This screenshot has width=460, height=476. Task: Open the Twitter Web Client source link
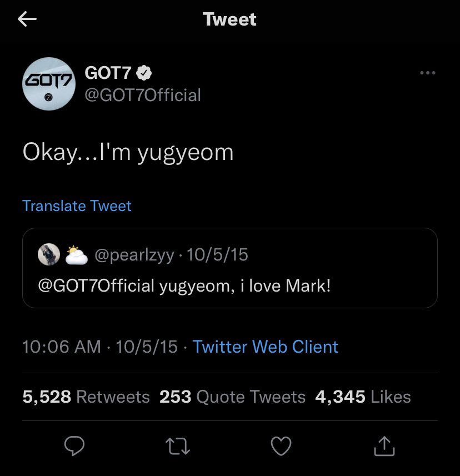(x=265, y=347)
